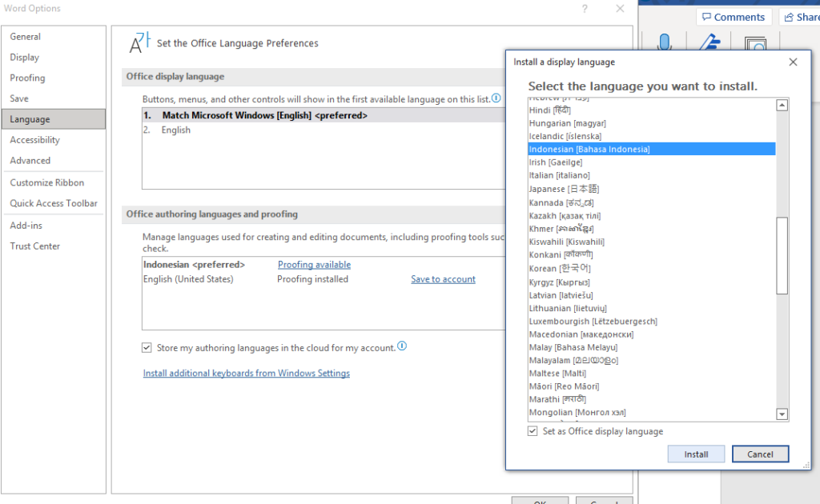
Task: Click the Dictate microphone icon in Word
Action: (664, 42)
